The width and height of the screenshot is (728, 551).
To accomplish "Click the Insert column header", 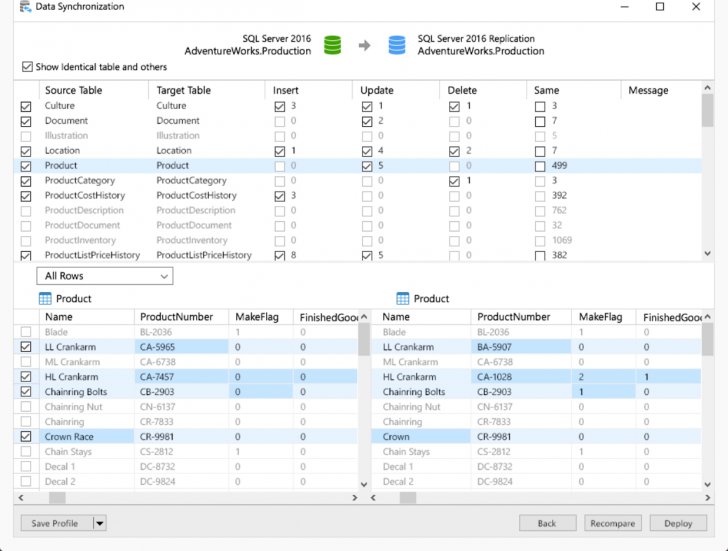I will coord(309,90).
